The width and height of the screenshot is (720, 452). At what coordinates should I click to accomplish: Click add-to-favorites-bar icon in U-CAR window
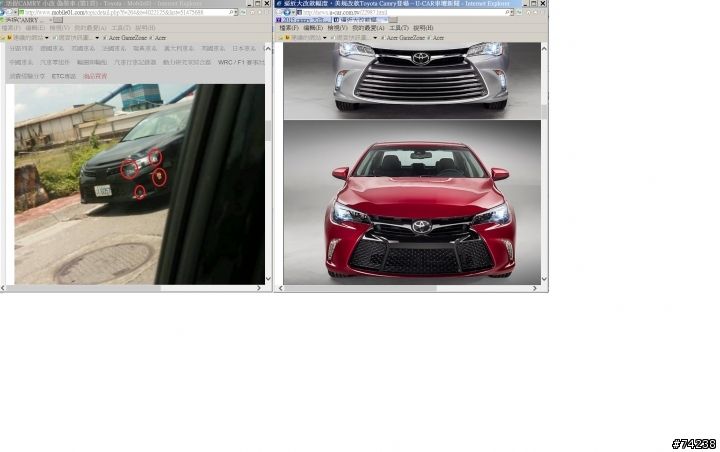point(280,38)
